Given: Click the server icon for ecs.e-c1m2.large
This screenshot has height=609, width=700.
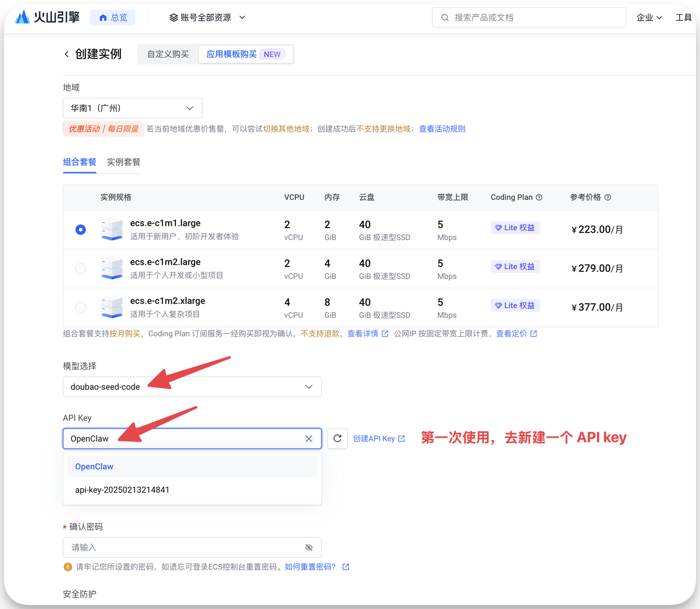Looking at the screenshot, I should (112, 268).
